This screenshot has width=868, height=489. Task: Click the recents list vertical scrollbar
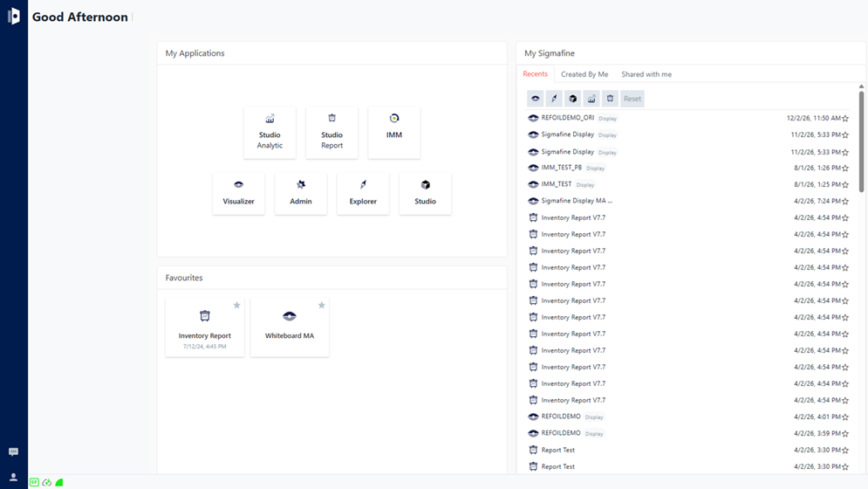click(x=861, y=140)
